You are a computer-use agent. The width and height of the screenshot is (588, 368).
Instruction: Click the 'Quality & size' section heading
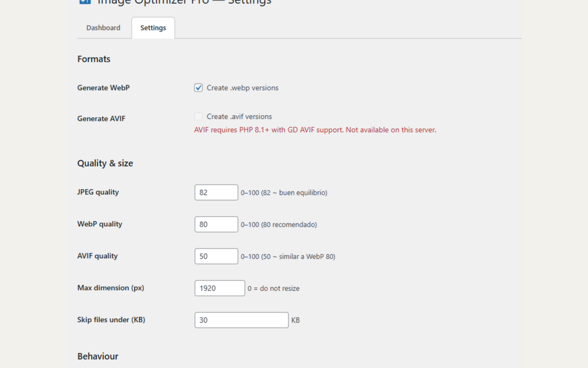click(105, 163)
